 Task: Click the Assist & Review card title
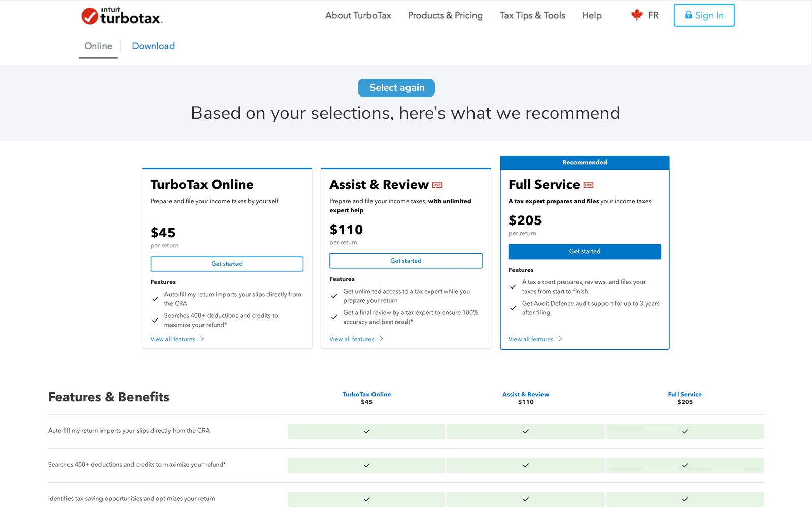[379, 185]
